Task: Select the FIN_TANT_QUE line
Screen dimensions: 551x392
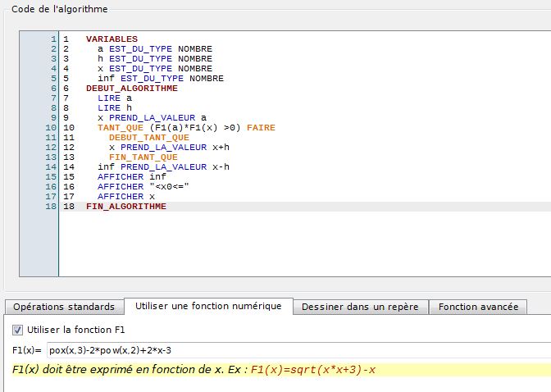Action: (143, 157)
